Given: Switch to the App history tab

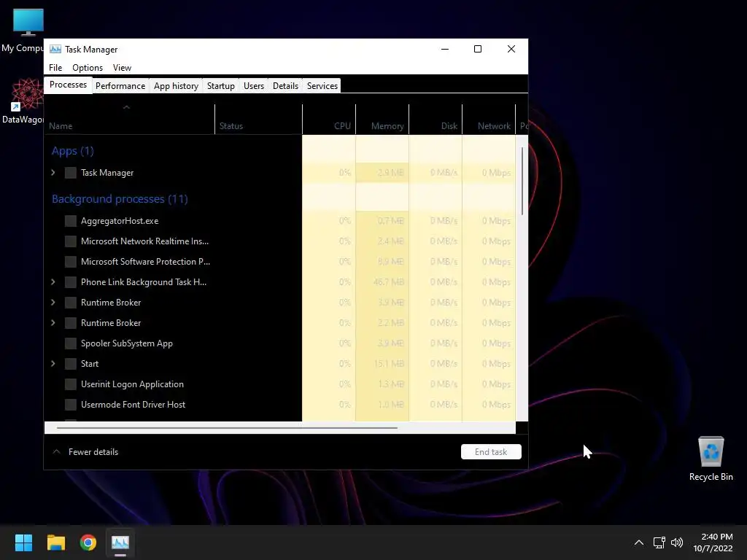Looking at the screenshot, I should (176, 86).
